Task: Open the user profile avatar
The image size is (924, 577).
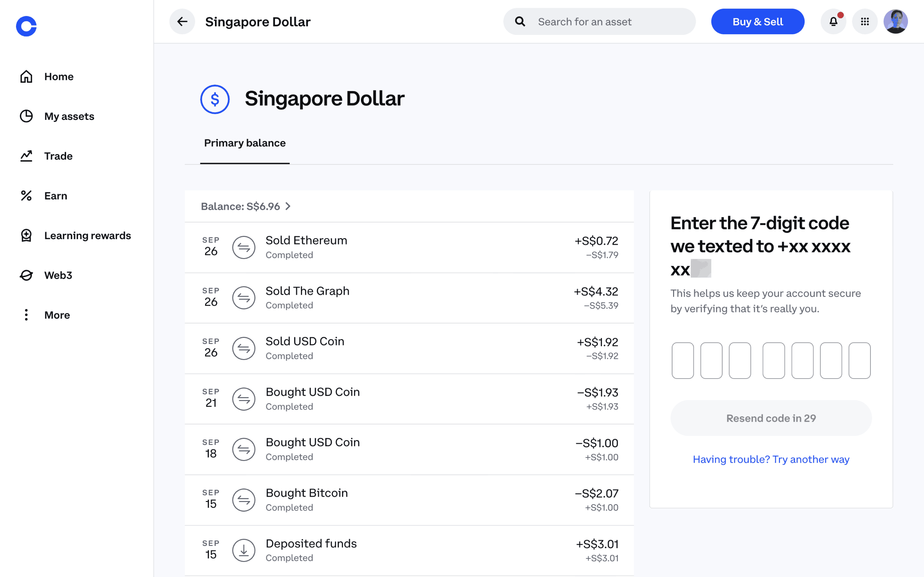Action: 895,22
